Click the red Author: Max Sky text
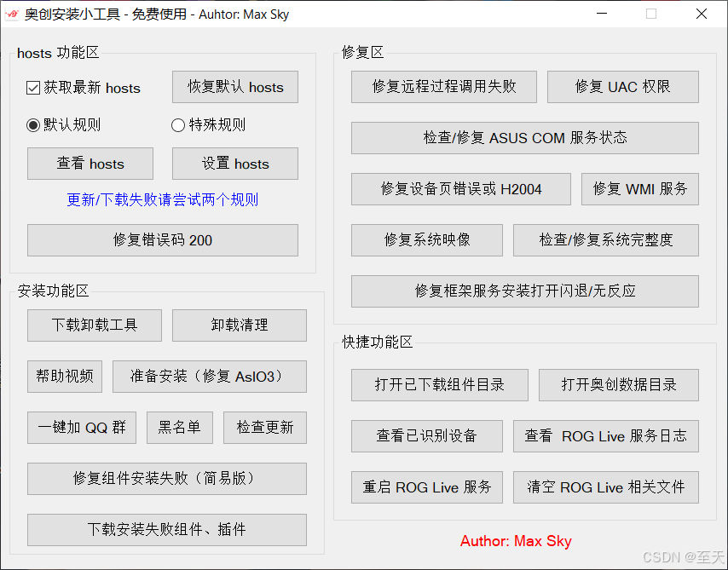The height and width of the screenshot is (570, 728). pyautogui.click(x=516, y=541)
